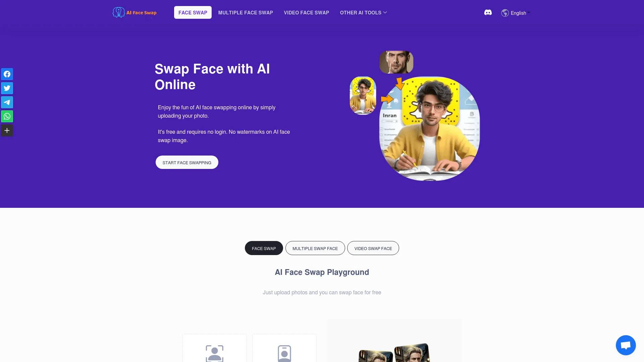This screenshot has width=644, height=362.
Task: Select VIDEO FACE SWAP nav item
Action: (306, 12)
